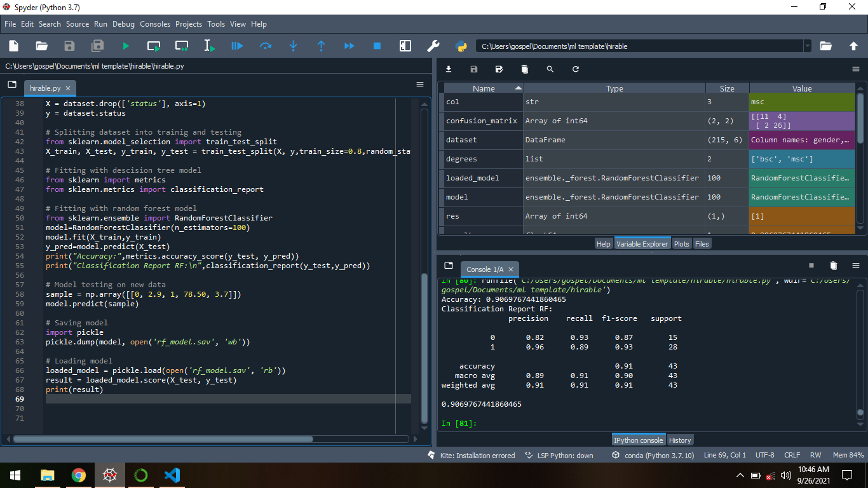Image resolution: width=868 pixels, height=488 pixels.
Task: Switch to the History tab
Action: 680,440
